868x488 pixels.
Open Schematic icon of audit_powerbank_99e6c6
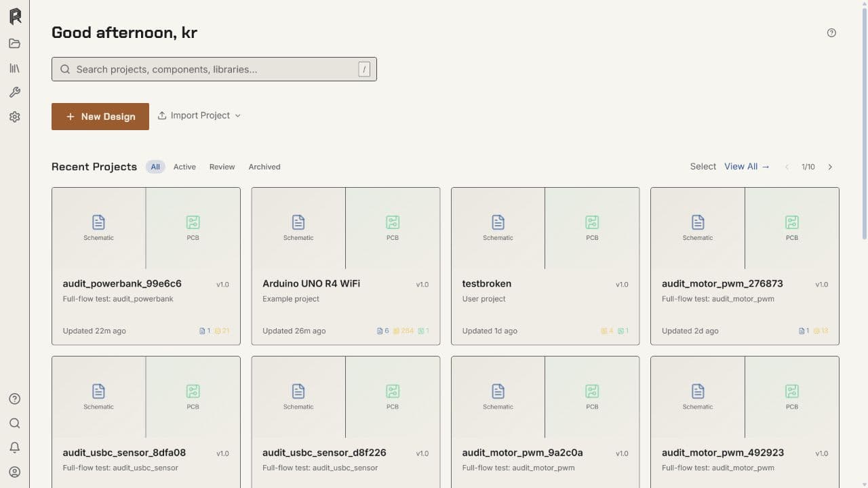point(98,222)
